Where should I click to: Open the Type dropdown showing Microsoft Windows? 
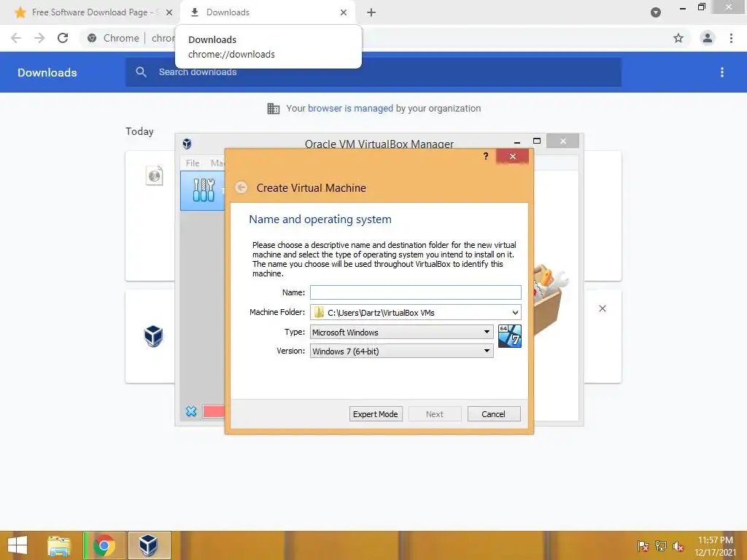pyautogui.click(x=402, y=332)
